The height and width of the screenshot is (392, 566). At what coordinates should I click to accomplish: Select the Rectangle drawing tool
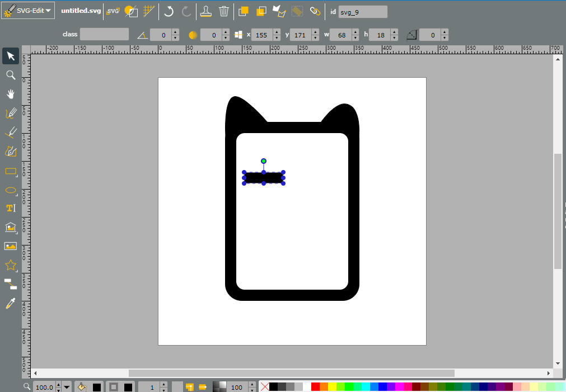(x=11, y=171)
